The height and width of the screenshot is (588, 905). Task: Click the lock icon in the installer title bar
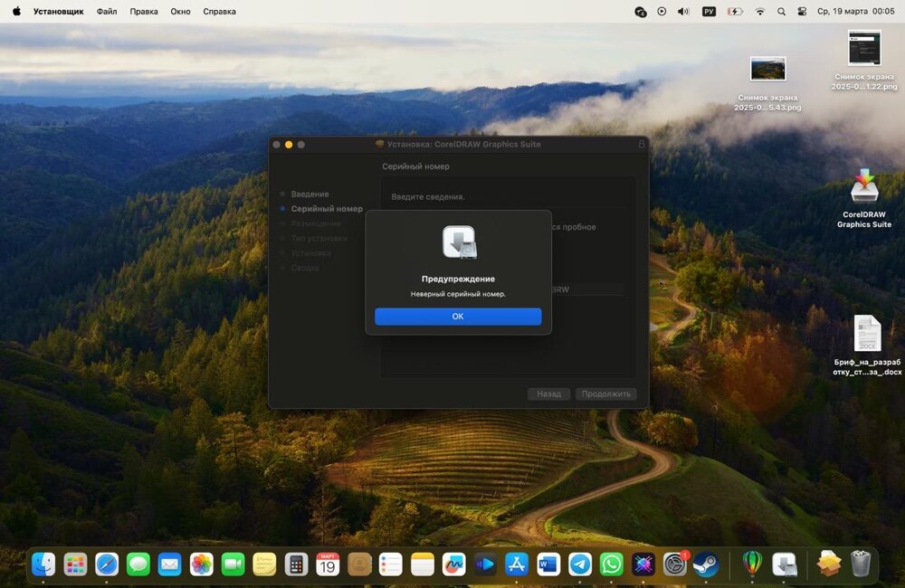point(642,144)
